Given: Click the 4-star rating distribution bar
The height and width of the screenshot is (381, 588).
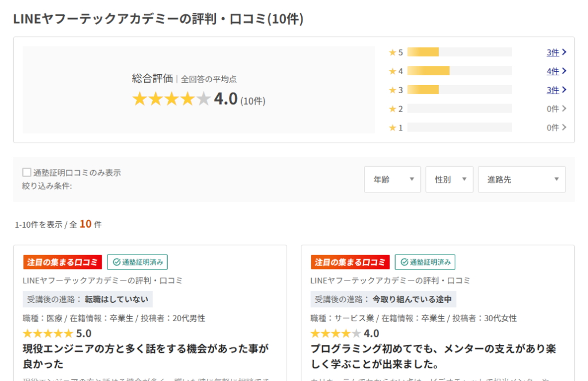Looking at the screenshot, I should [x=460, y=71].
